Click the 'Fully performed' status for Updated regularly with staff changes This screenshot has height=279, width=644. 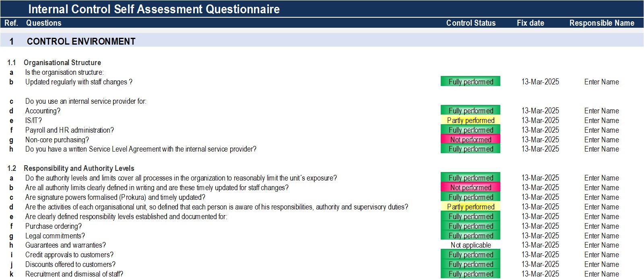click(471, 82)
